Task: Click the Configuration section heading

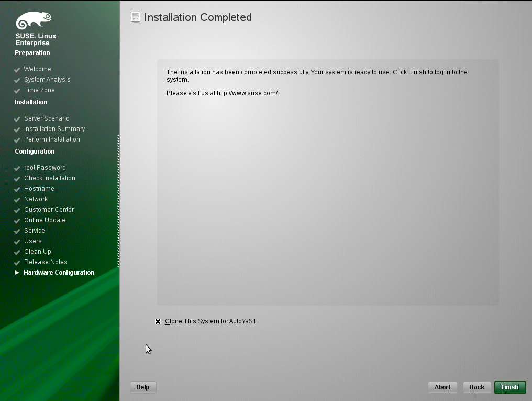Action: (x=35, y=151)
